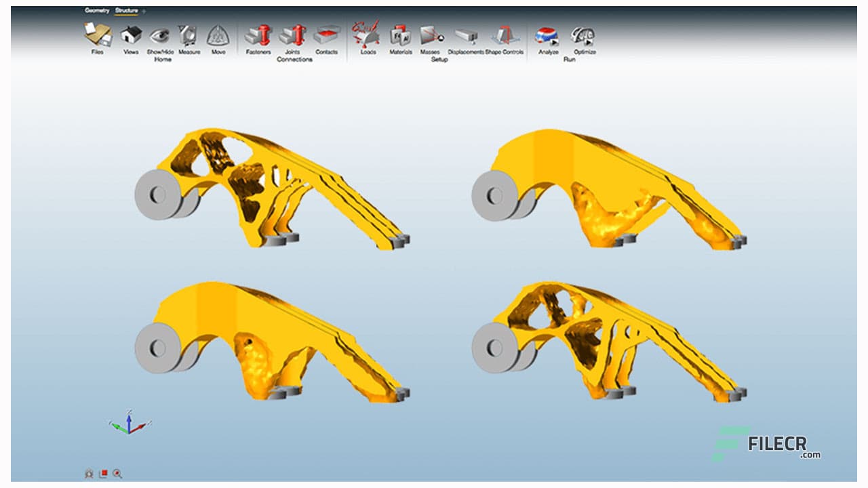
Task: Switch to the Structure ribbon tab
Action: [126, 11]
